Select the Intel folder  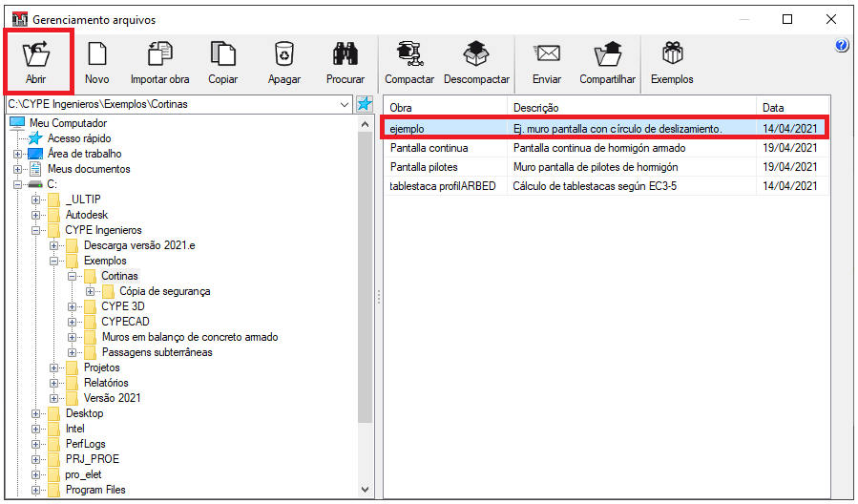tap(75, 429)
